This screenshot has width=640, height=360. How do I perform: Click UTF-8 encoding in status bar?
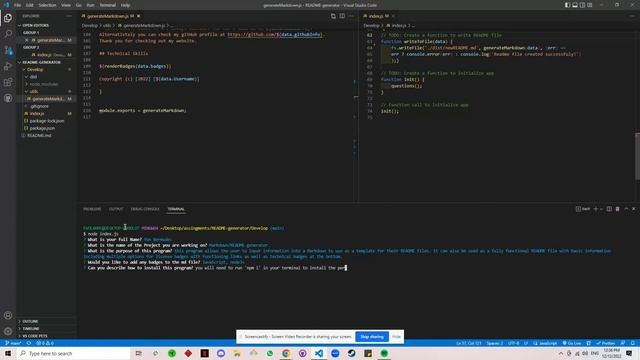(x=513, y=343)
